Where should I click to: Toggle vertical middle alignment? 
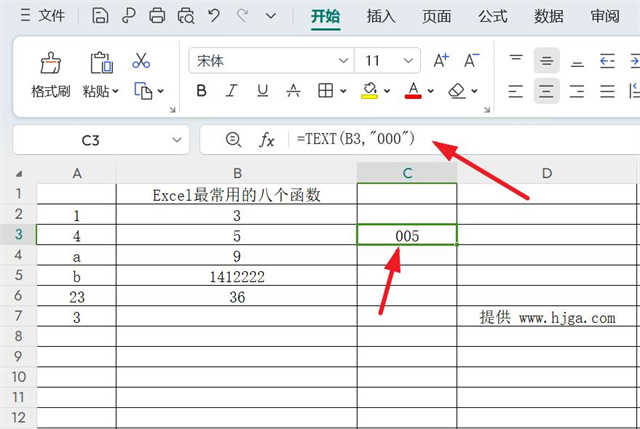point(546,61)
